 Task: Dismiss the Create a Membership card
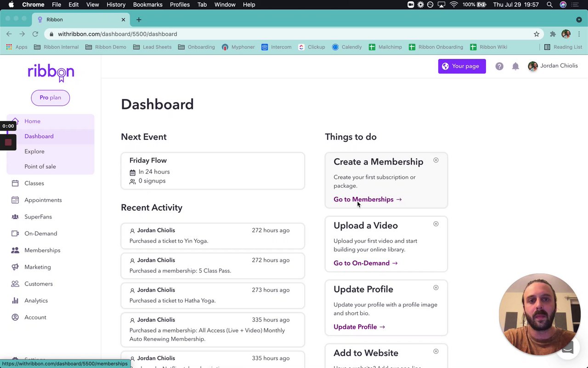[x=436, y=160]
